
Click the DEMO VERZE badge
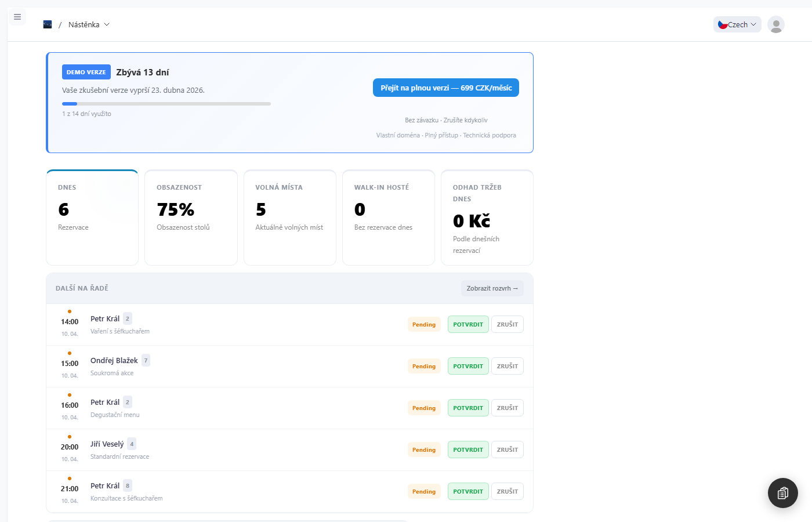(86, 72)
